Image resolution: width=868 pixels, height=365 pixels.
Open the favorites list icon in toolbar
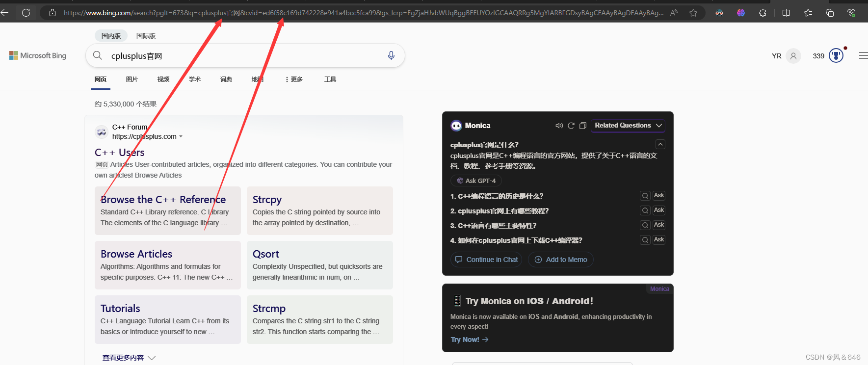[x=808, y=13]
